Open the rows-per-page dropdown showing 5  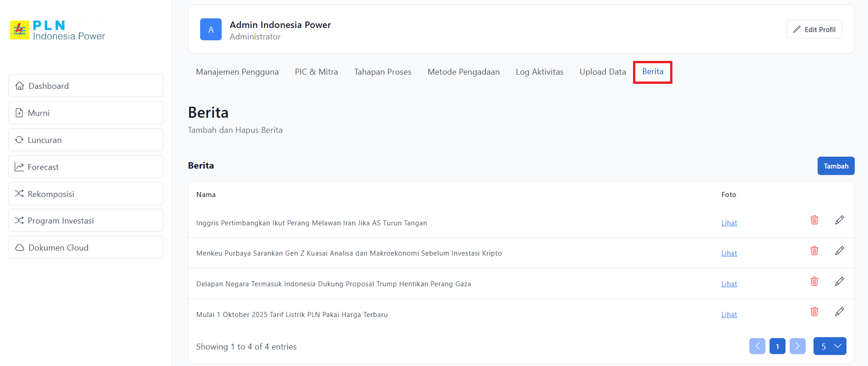coord(830,346)
